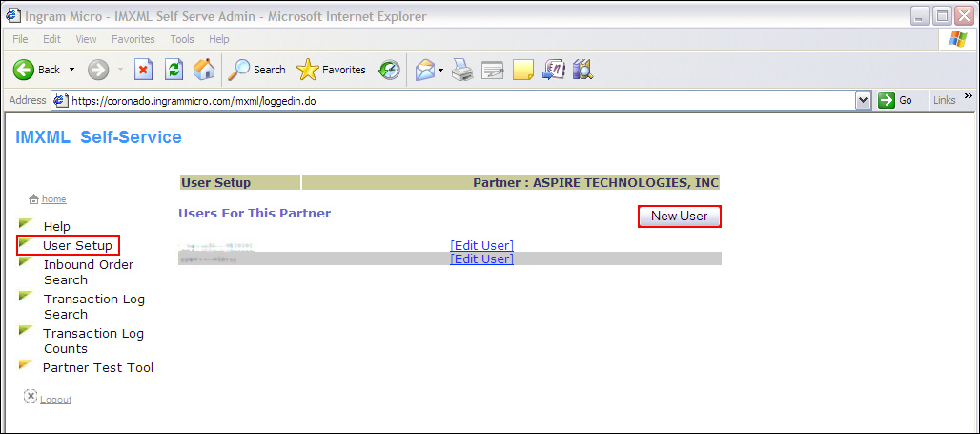Open Transaction Log Search
980x434 pixels.
coord(93,306)
